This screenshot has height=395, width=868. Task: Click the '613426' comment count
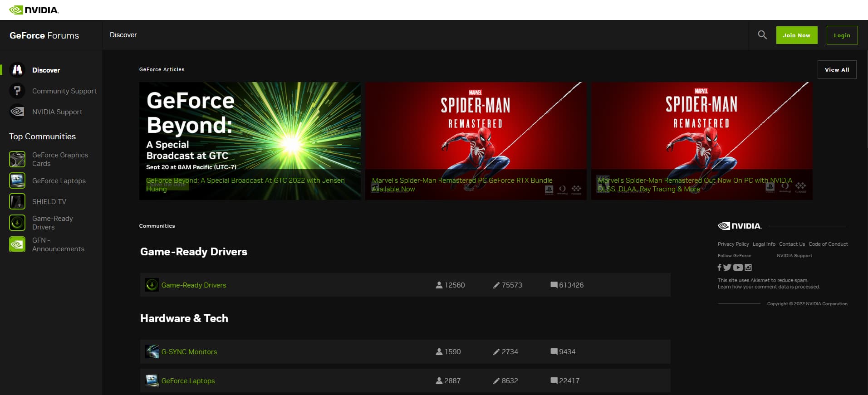tap(571, 285)
